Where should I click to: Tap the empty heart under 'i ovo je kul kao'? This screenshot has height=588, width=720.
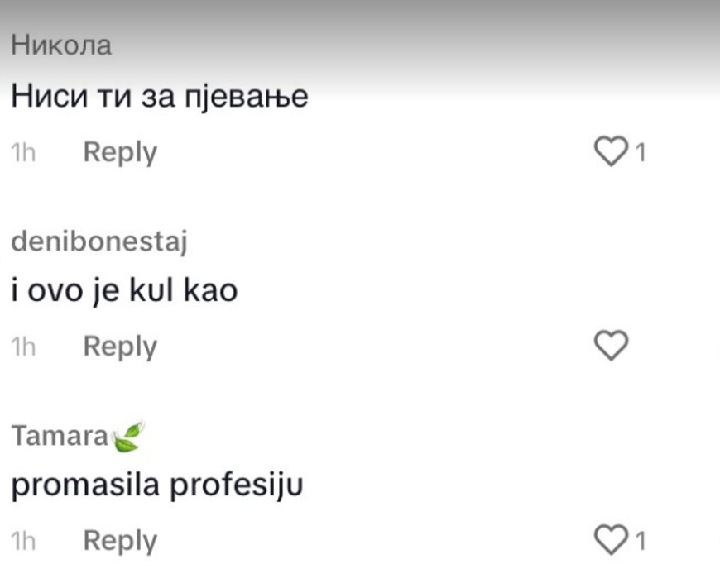[611, 345]
